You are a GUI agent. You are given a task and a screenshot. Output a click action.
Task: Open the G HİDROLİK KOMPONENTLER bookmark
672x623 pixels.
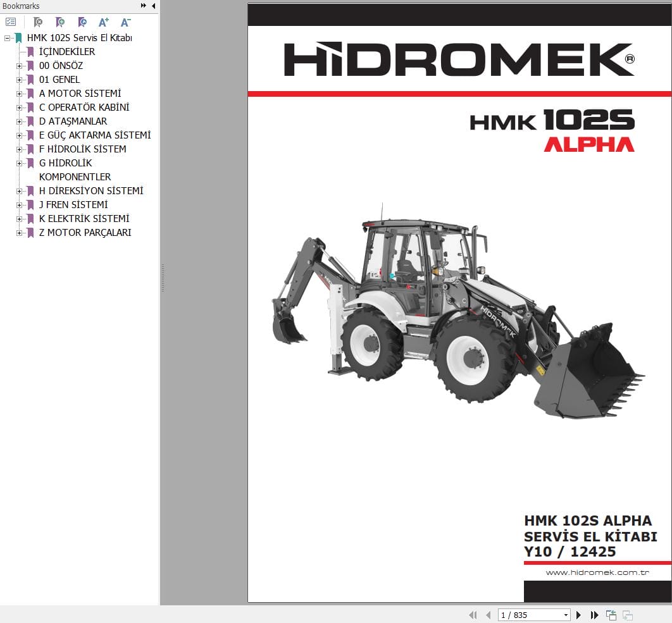pyautogui.click(x=75, y=170)
